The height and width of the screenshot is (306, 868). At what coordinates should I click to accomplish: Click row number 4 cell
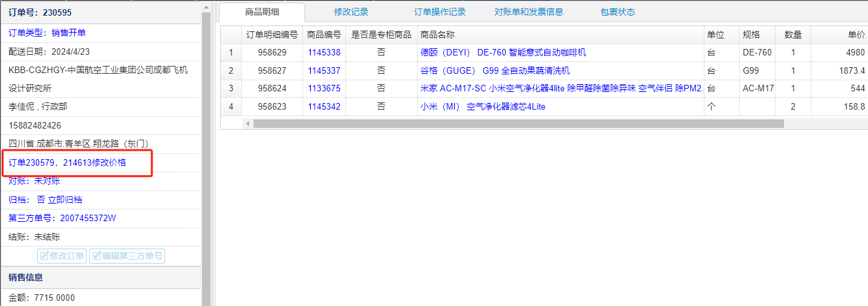231,106
